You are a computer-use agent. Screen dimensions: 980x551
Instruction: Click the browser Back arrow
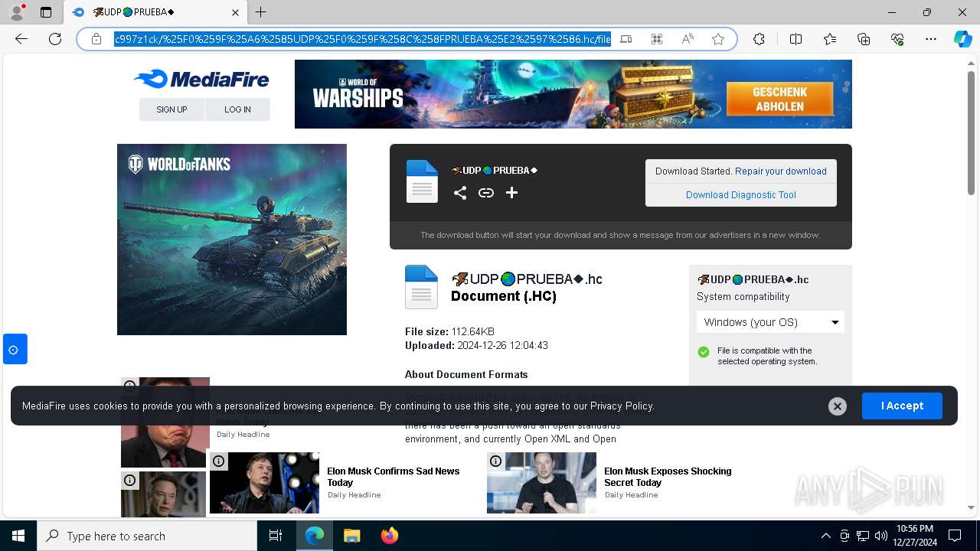(x=21, y=39)
